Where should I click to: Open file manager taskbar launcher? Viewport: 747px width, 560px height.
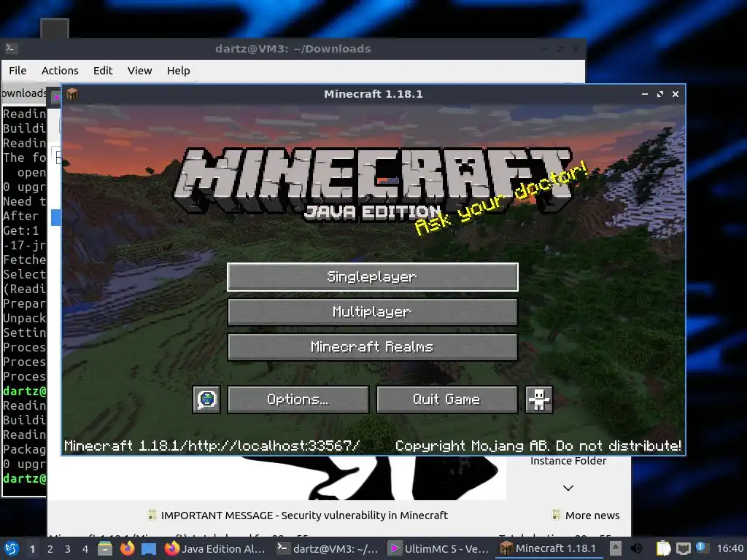pyautogui.click(x=105, y=548)
